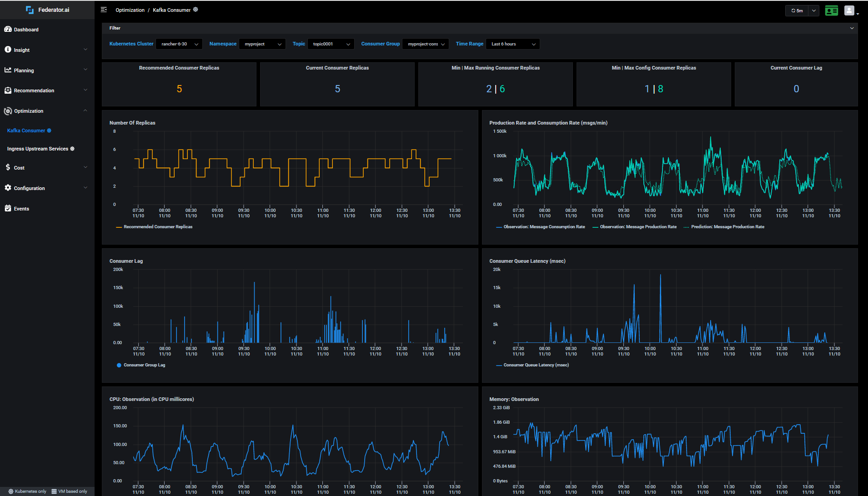Open the Time Range Last 6 hours dropdown
The height and width of the screenshot is (496, 868).
pyautogui.click(x=513, y=44)
